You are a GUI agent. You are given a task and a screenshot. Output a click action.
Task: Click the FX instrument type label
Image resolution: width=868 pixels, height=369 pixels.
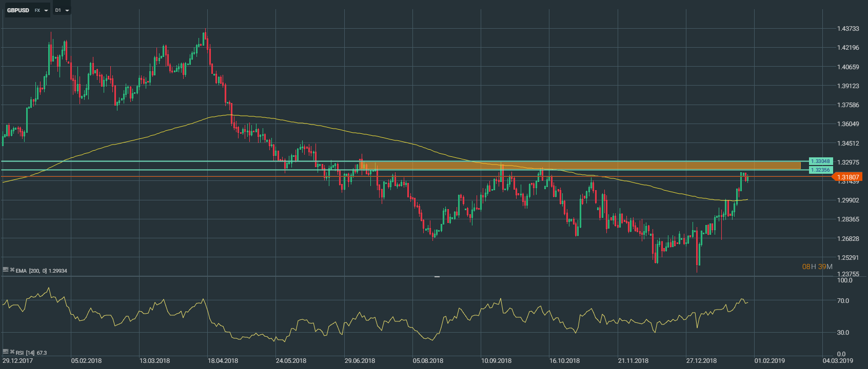click(37, 10)
